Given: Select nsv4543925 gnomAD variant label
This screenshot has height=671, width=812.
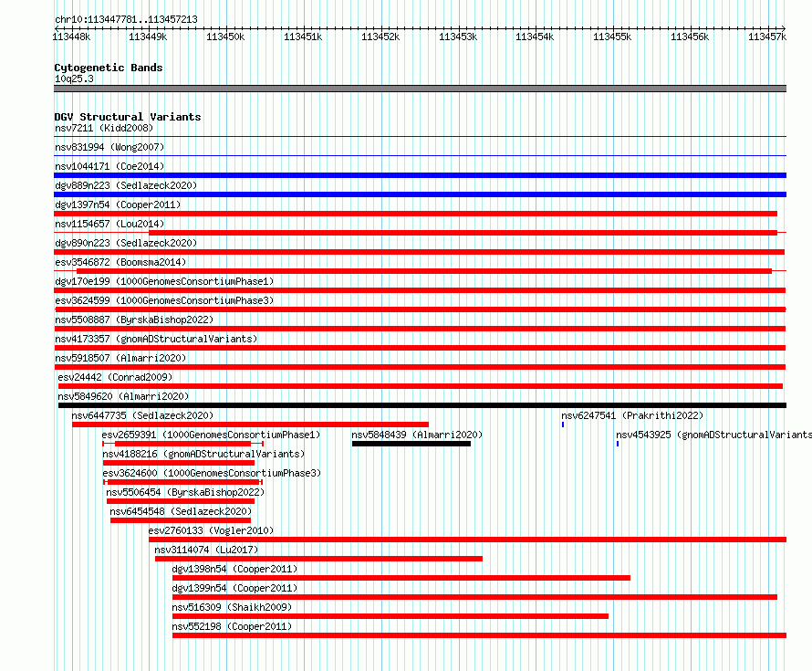Looking at the screenshot, I should point(713,435).
